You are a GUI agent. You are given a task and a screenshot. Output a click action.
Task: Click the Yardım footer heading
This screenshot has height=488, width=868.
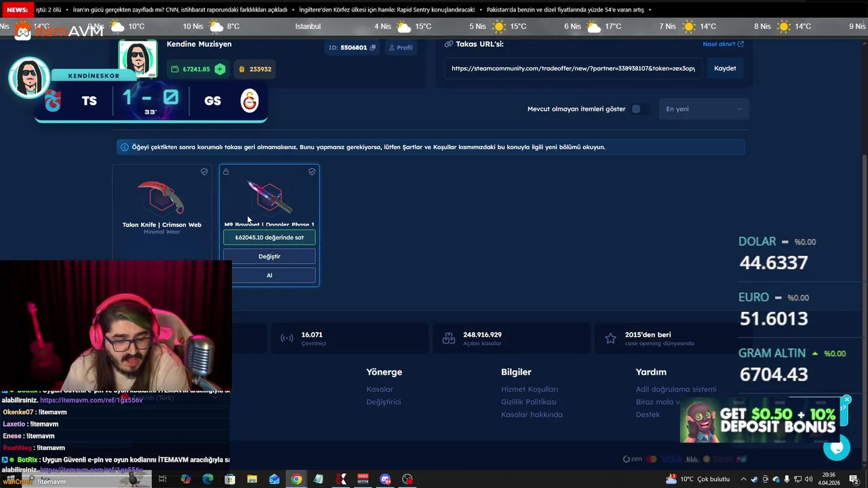tap(651, 372)
